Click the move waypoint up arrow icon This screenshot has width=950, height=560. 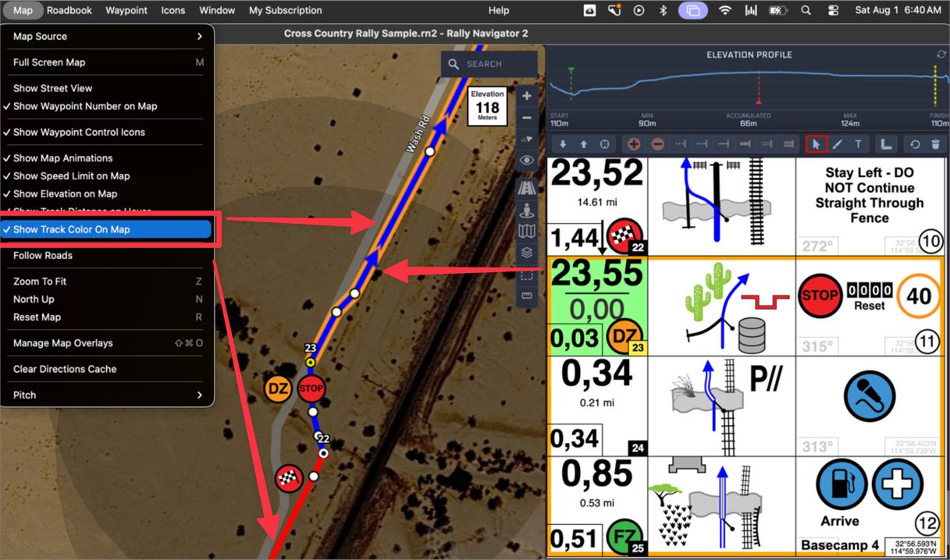click(x=583, y=144)
